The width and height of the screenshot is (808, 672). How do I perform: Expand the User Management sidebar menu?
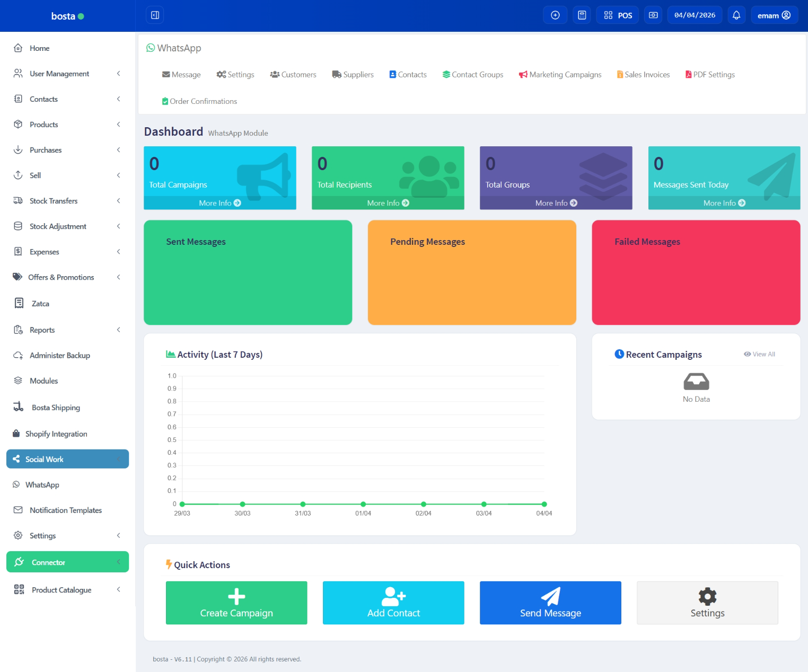pyautogui.click(x=118, y=74)
